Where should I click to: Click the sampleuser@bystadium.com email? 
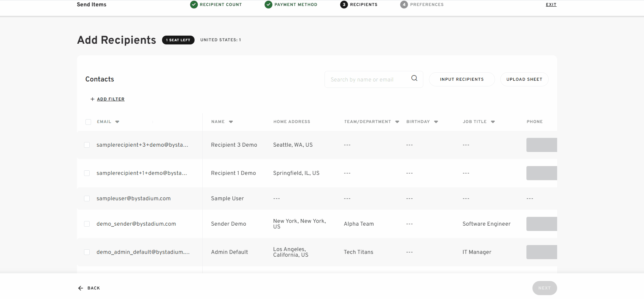(133, 199)
